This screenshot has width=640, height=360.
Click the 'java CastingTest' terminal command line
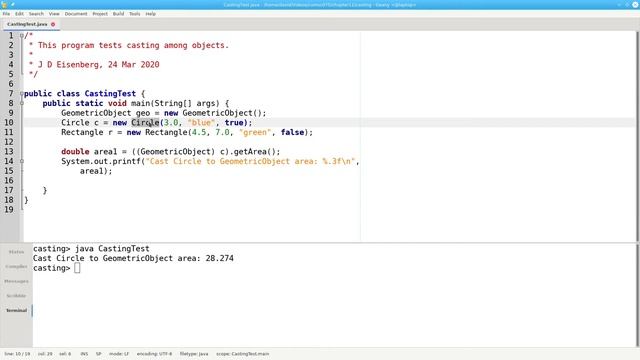112,249
